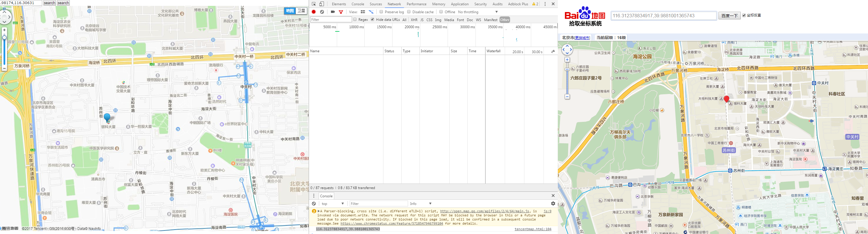Open console settings gear
This screenshot has height=234, width=868.
tap(553, 203)
